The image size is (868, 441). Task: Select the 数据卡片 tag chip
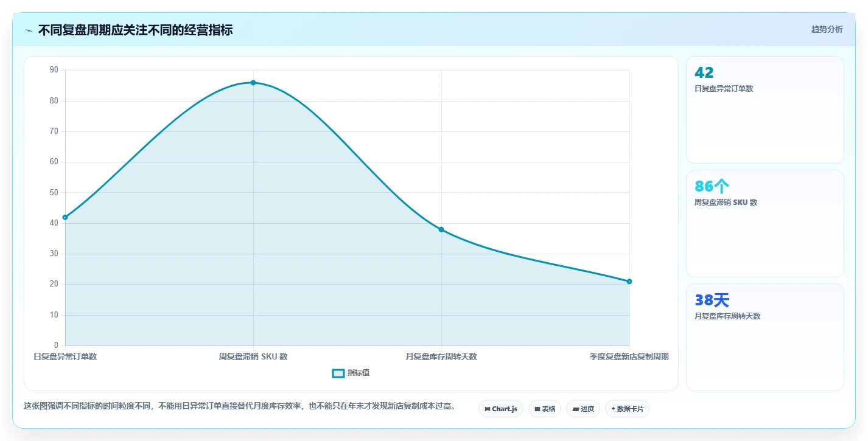(628, 409)
